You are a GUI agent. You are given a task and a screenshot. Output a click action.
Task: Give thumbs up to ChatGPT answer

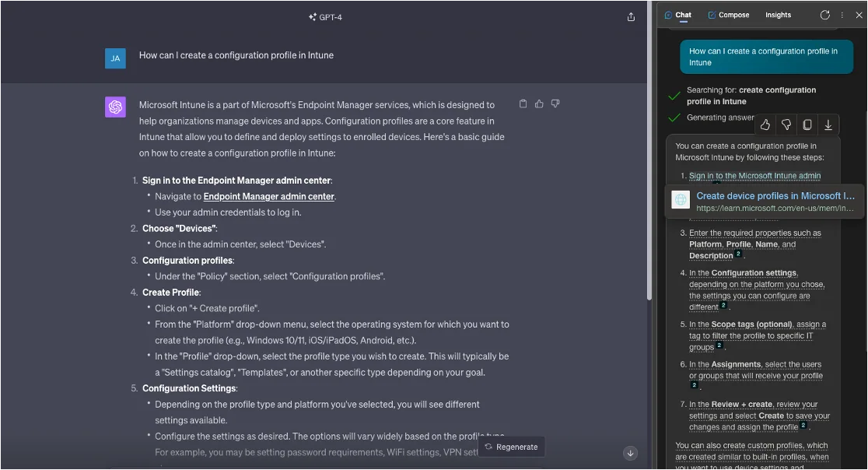(539, 103)
